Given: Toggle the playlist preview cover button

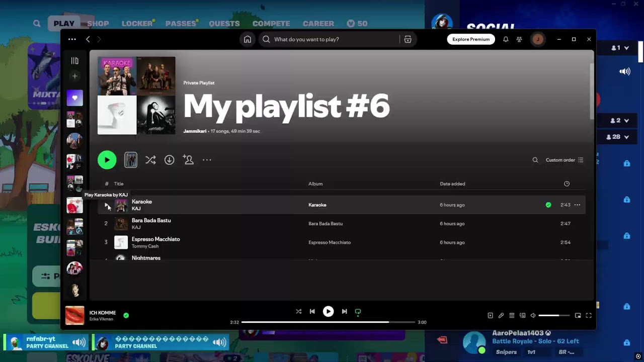Looking at the screenshot, I should tap(131, 160).
